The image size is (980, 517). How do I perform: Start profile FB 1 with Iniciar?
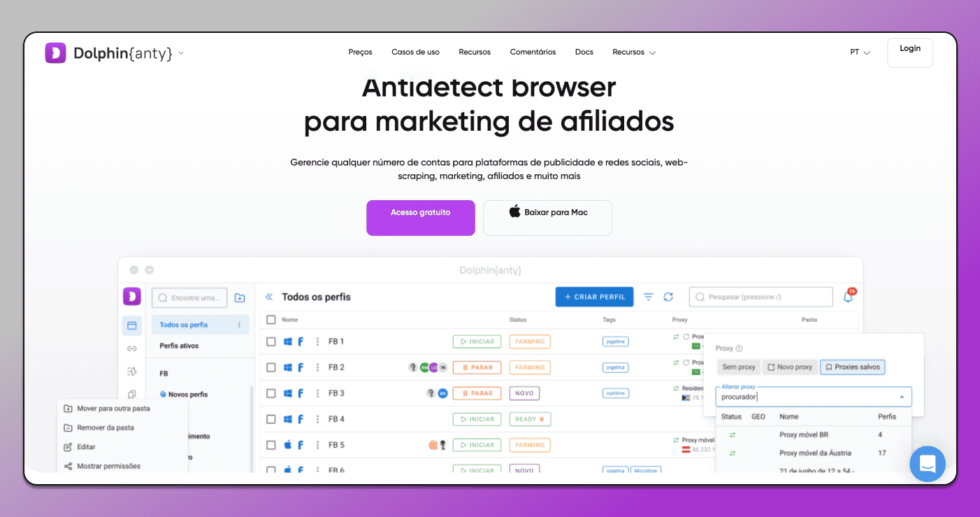(477, 341)
